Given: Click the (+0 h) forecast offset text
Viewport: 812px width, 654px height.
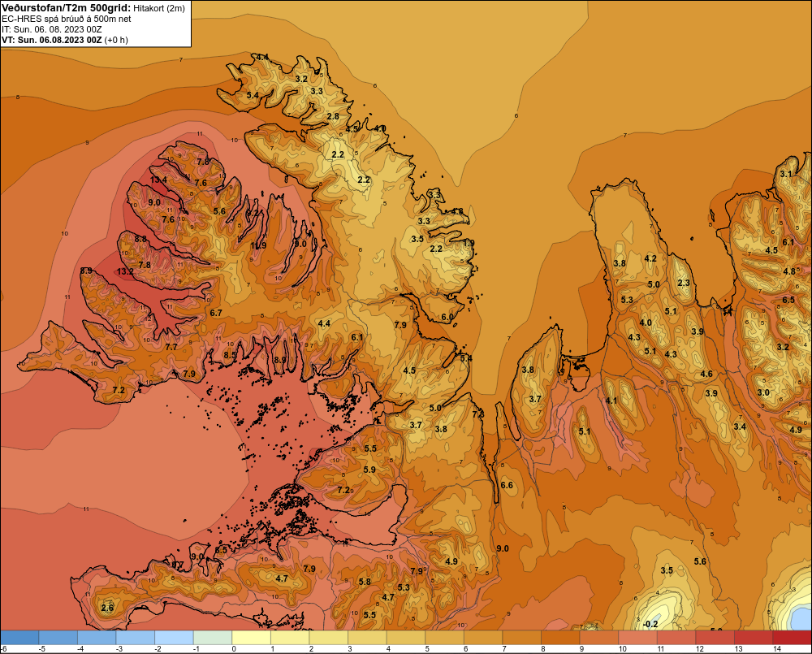Looking at the screenshot, I should pos(116,40).
